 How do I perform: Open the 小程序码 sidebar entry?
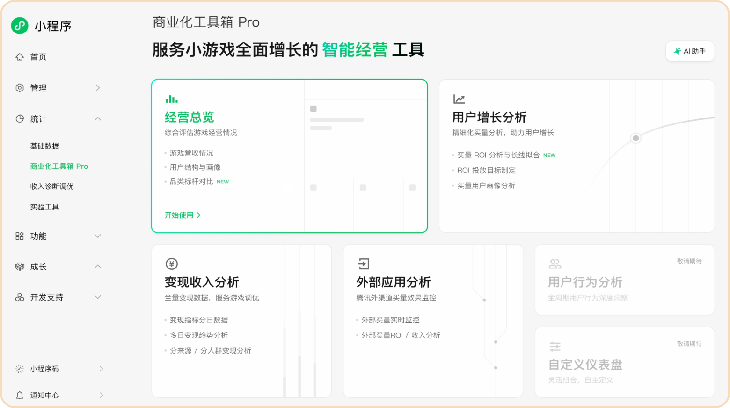44,369
